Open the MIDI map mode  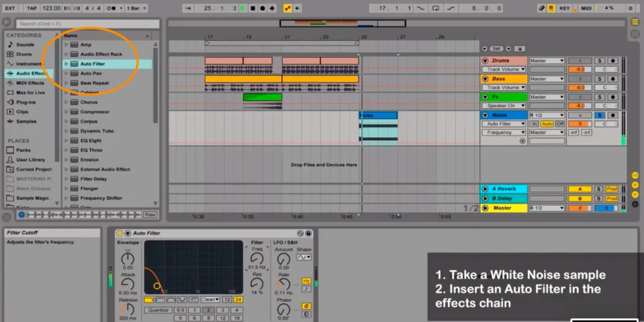586,8
